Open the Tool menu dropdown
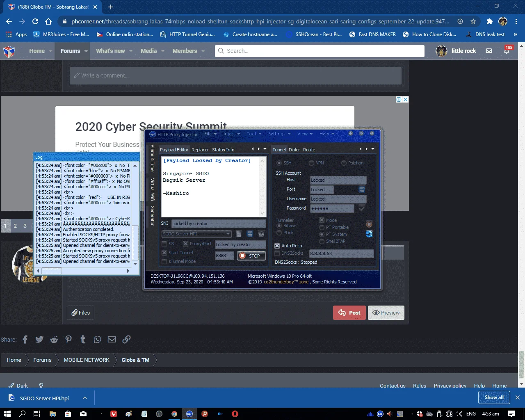Screen dimensions: 525x420 coord(253,134)
